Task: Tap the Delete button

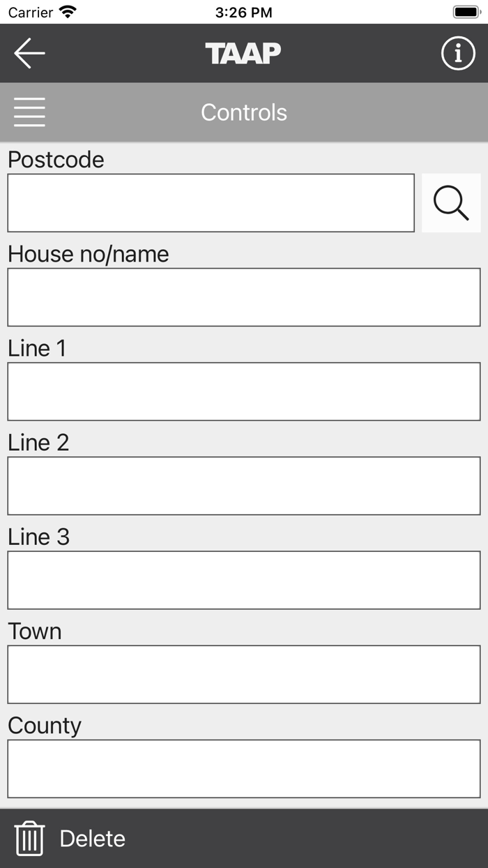Action: 93,839
